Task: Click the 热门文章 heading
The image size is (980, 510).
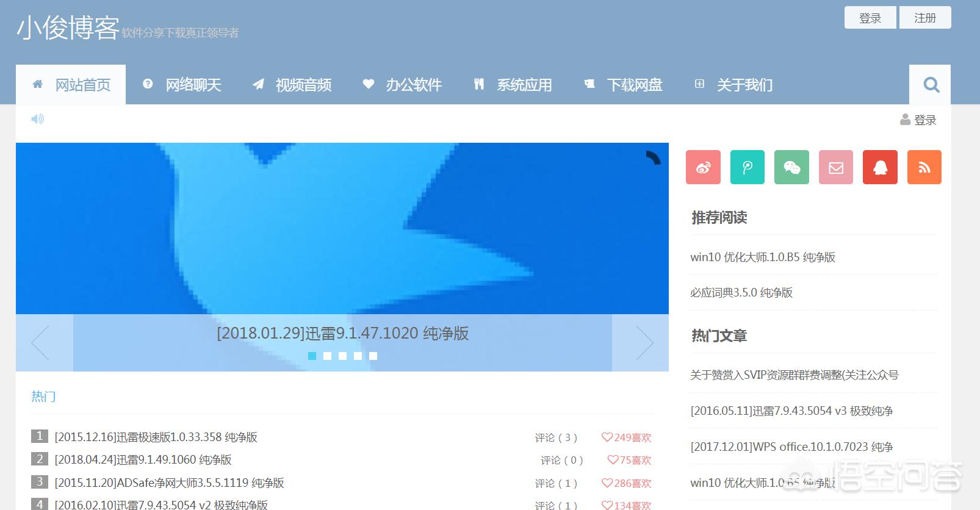Action: pos(719,336)
